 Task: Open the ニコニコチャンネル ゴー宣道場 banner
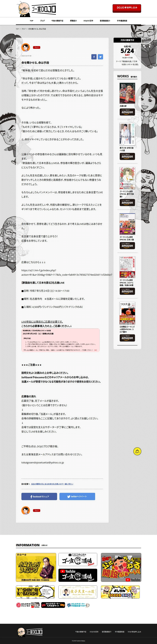pyautogui.click(x=78, y=559)
